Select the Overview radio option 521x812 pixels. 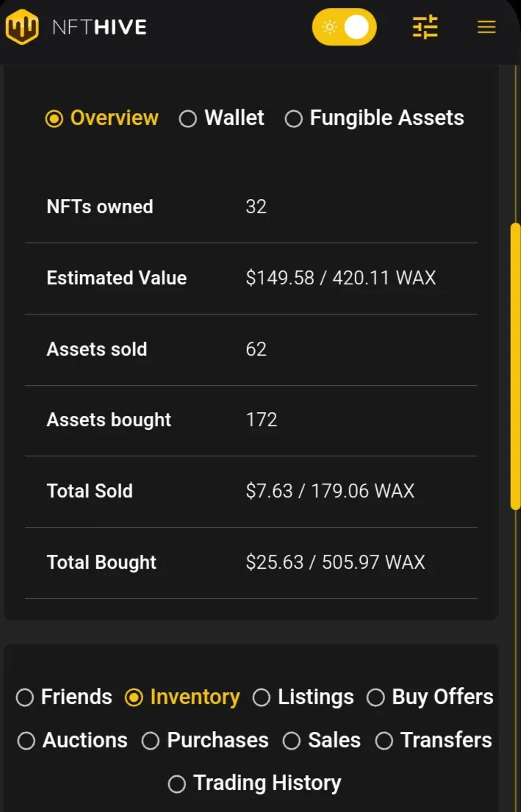point(102,118)
